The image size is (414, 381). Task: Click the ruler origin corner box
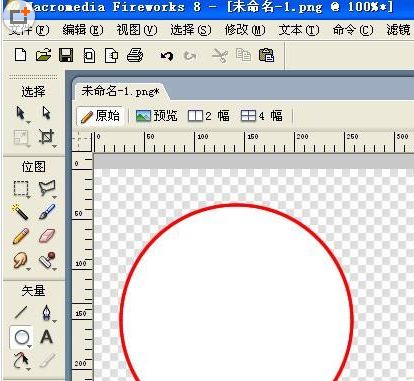(82, 142)
